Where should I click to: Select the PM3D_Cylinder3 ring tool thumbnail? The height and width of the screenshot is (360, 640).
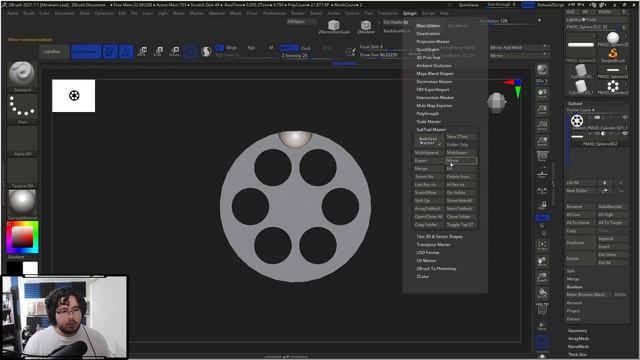click(613, 87)
